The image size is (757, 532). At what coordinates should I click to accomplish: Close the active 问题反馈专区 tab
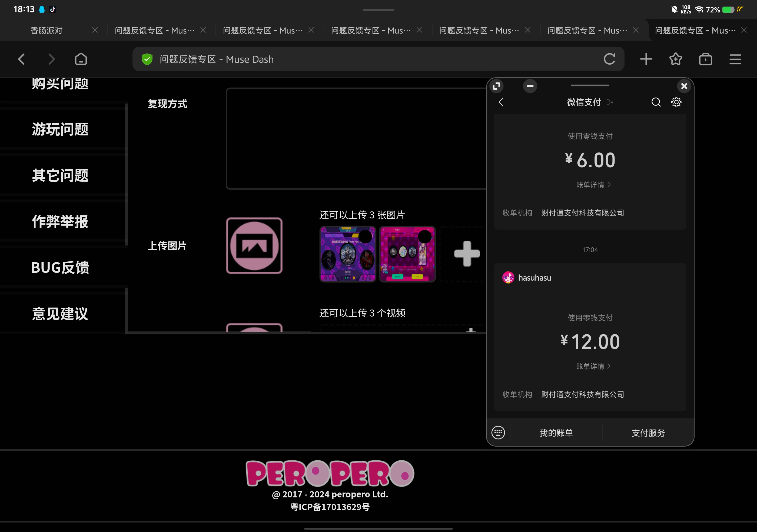(744, 30)
